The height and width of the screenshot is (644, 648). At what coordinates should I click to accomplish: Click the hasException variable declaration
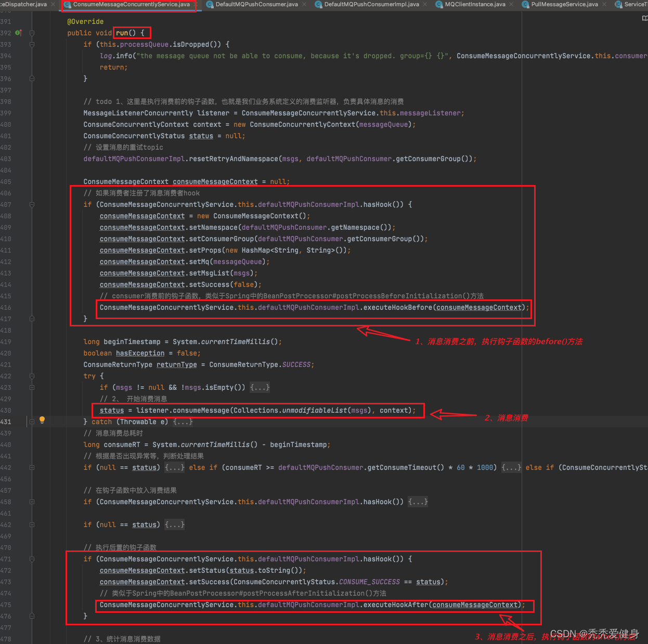point(140,353)
